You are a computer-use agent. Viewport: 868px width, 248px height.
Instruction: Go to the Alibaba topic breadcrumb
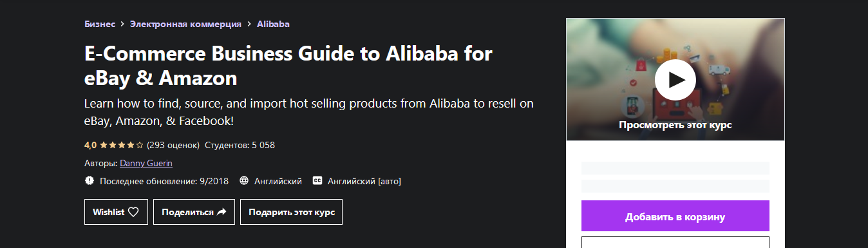point(273,24)
